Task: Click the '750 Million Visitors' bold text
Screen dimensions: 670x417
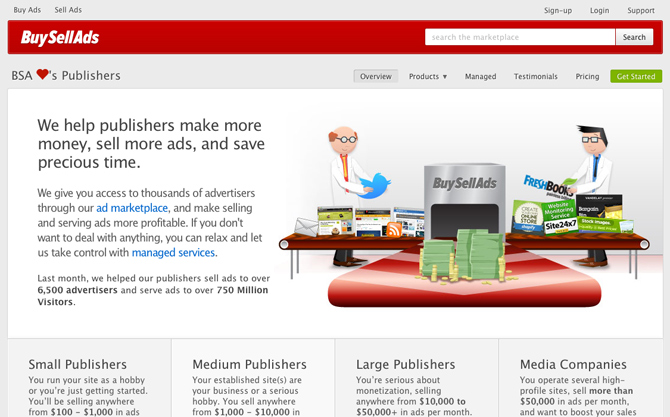Action: [153, 296]
